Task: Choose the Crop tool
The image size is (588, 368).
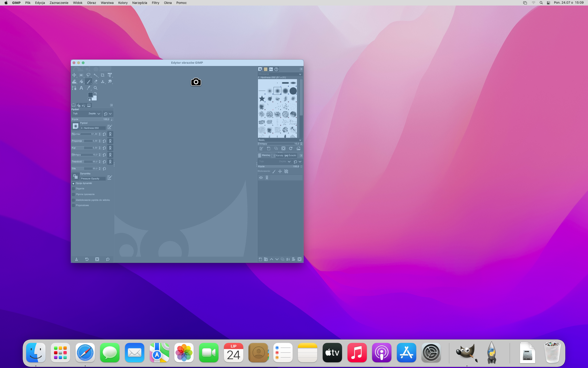Action: point(103,75)
